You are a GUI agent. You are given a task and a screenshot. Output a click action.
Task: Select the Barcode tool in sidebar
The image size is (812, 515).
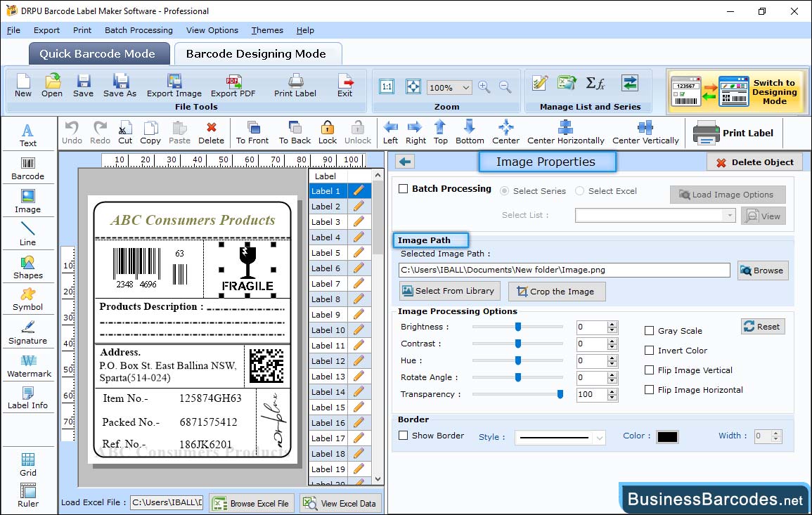pos(28,169)
